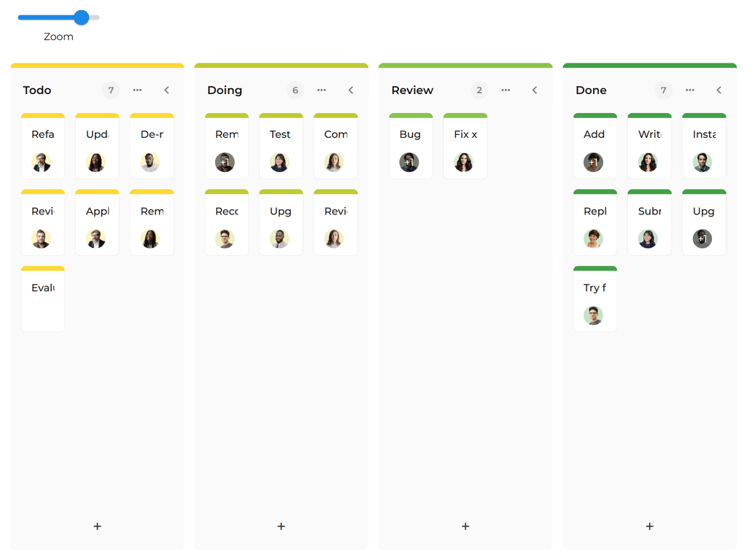
Task: Open the Doing column ellipsis menu
Action: coord(322,90)
